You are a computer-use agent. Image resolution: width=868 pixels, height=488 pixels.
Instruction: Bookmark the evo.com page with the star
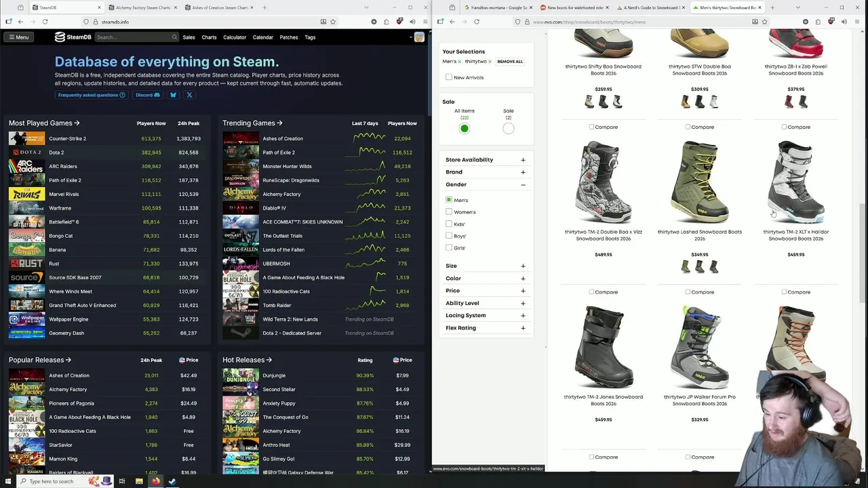pyautogui.click(x=764, y=22)
